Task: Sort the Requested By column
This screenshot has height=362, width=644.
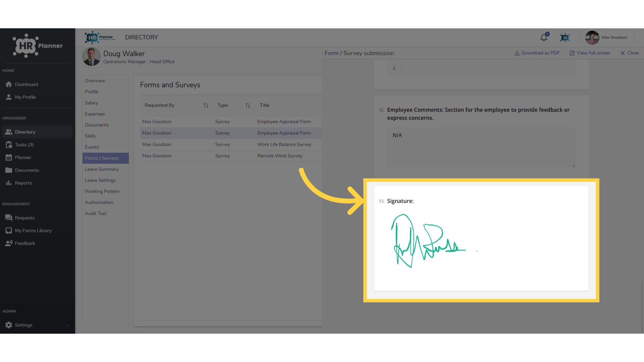Action: coord(206,106)
